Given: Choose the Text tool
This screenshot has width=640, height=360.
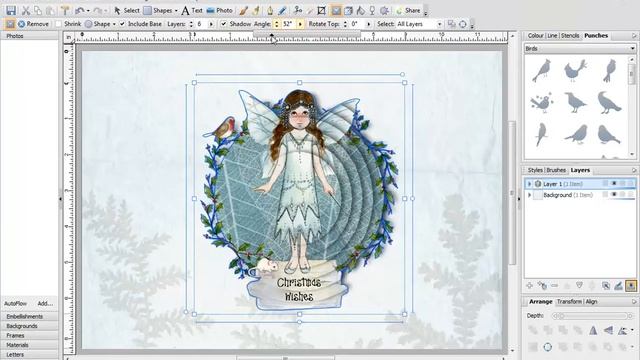Looking at the screenshot, I should tap(192, 11).
